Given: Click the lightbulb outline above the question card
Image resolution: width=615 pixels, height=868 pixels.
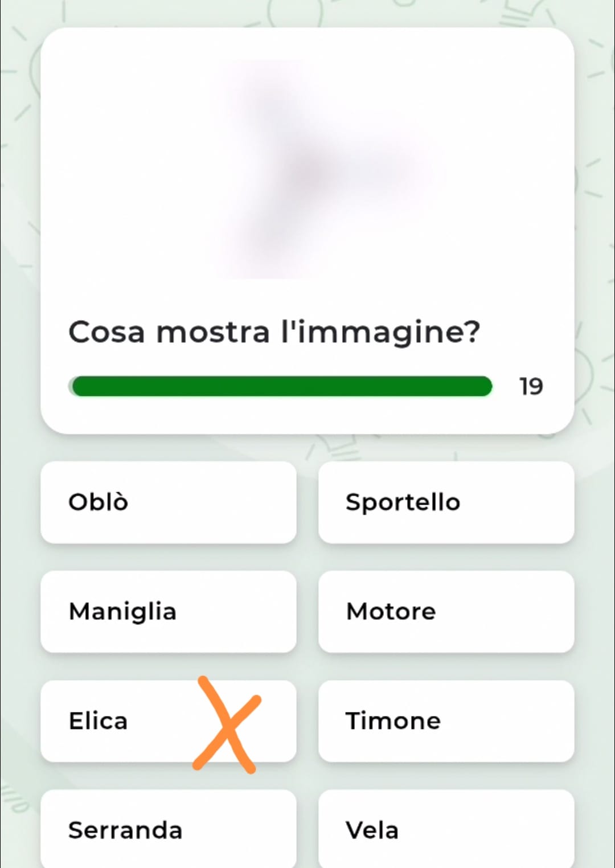Looking at the screenshot, I should (296, 13).
